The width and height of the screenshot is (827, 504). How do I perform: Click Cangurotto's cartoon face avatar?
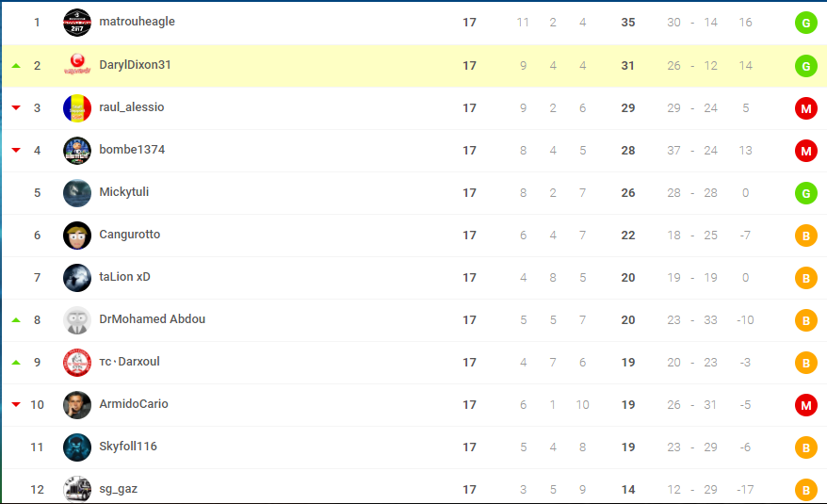coord(77,236)
